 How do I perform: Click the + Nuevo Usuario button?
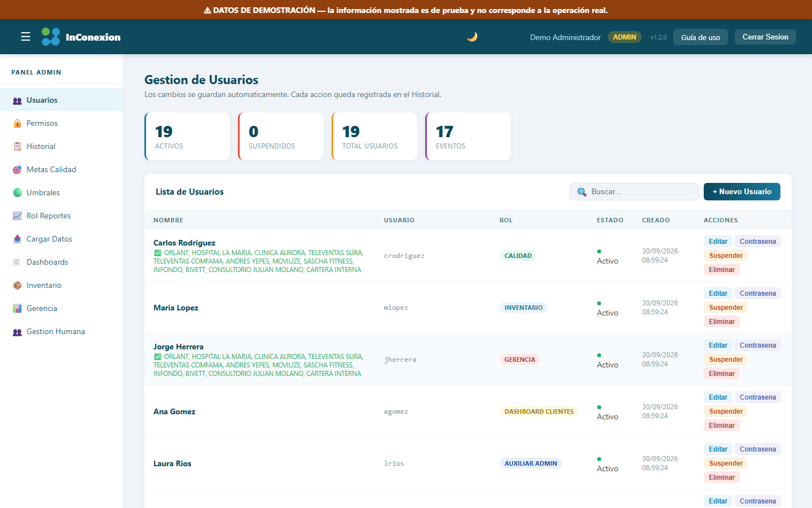(x=742, y=191)
